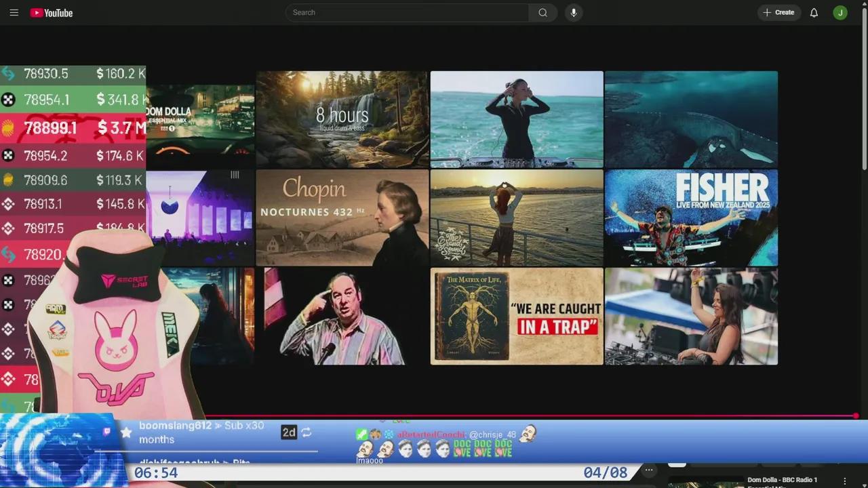
Task: Click the YouTube logo to go home
Action: [x=52, y=13]
